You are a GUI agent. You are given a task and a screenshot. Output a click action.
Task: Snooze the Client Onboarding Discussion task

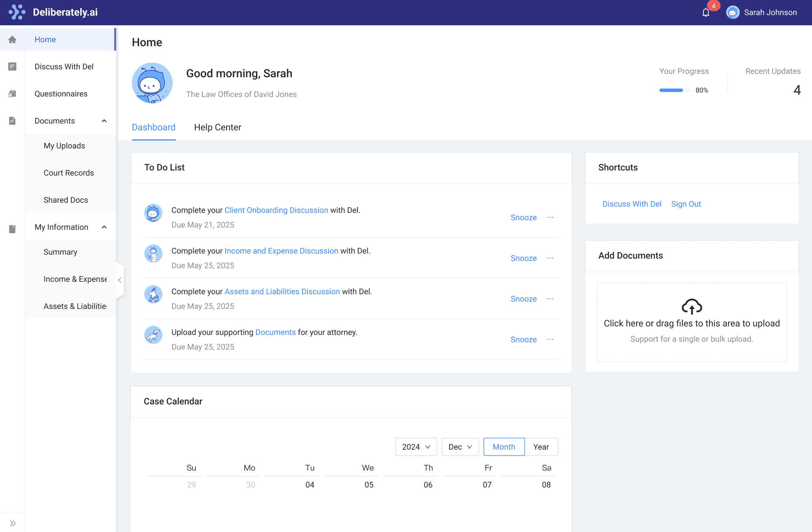point(524,217)
